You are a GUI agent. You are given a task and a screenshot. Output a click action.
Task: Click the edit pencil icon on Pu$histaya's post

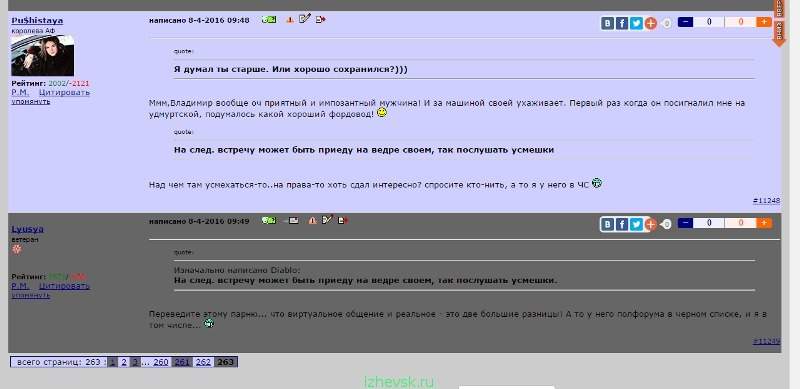pos(305,19)
